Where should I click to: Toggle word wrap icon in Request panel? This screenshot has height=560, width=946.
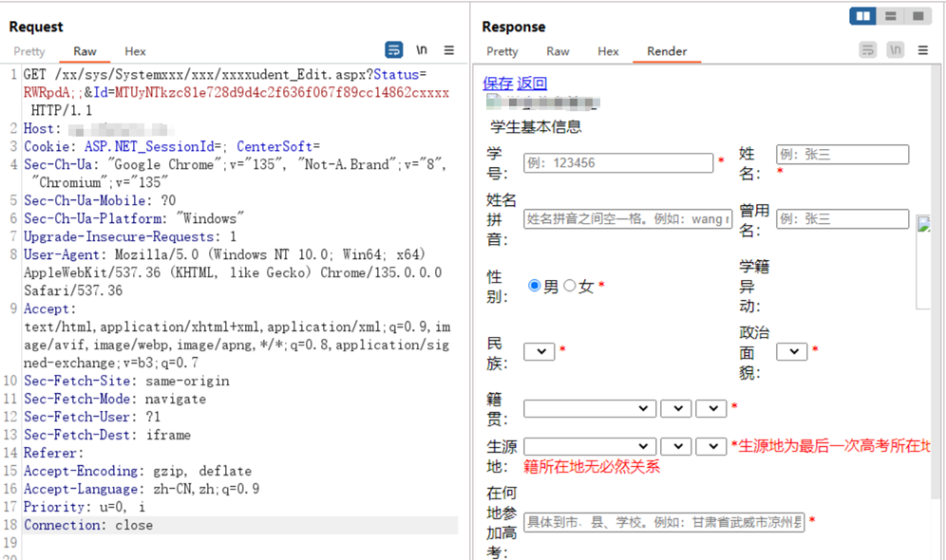(393, 50)
